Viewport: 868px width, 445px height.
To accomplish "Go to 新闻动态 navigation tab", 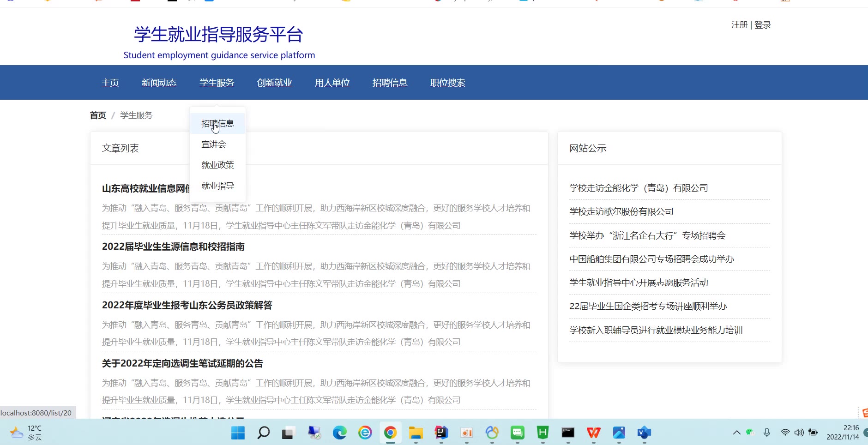I will click(x=159, y=83).
